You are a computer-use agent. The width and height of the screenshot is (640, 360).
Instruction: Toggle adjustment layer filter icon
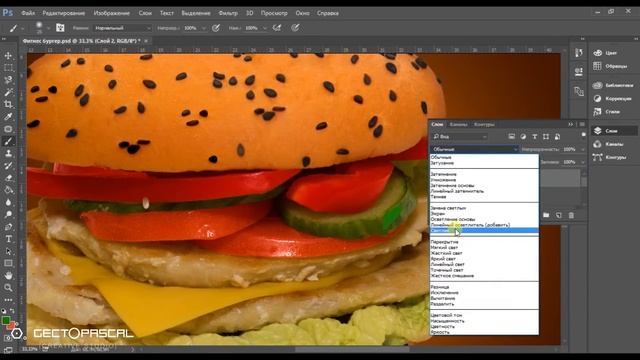tap(523, 137)
